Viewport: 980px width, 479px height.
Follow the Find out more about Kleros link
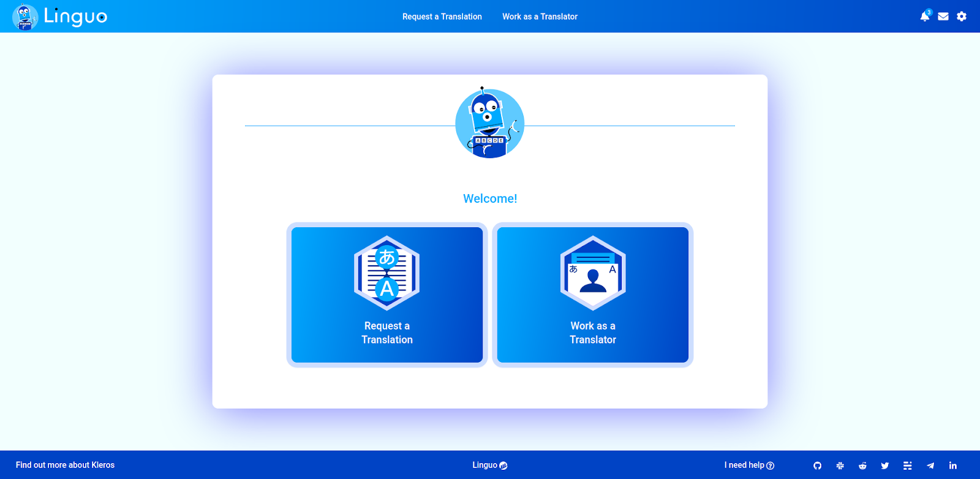point(65,465)
